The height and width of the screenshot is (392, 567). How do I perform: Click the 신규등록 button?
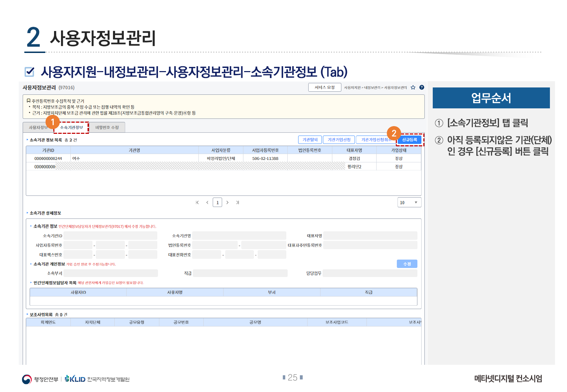click(409, 140)
